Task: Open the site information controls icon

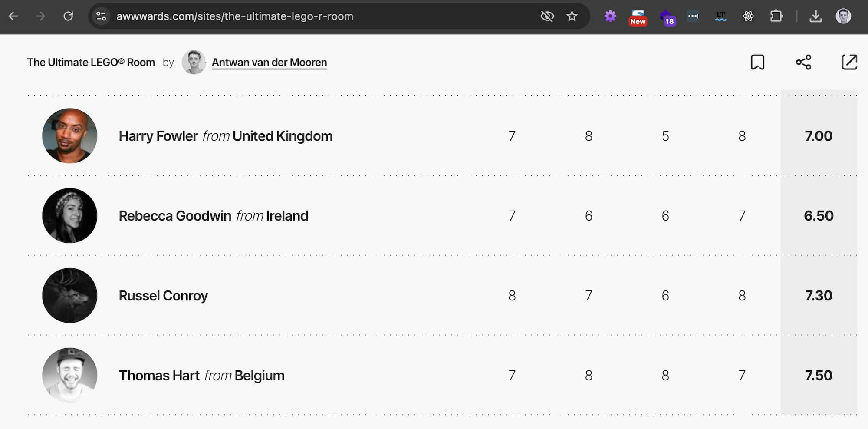Action: (101, 16)
